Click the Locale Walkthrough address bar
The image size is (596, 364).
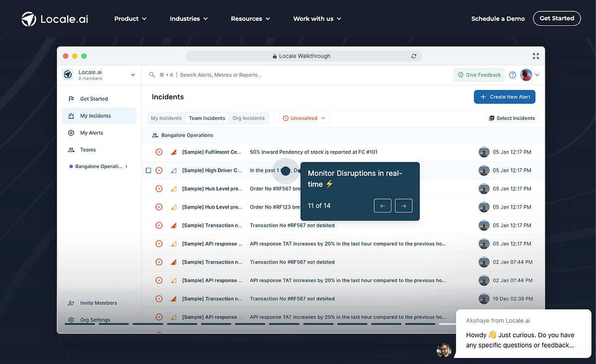(x=304, y=56)
